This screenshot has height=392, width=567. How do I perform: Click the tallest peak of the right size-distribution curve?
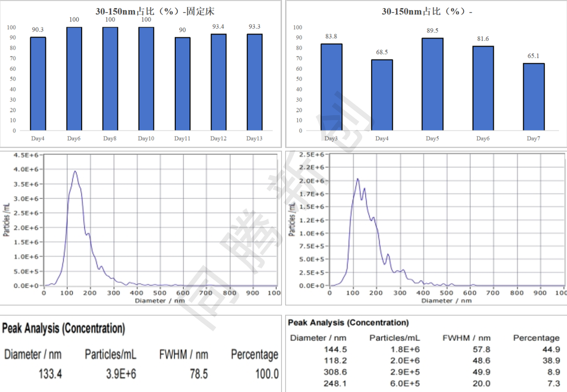click(357, 179)
